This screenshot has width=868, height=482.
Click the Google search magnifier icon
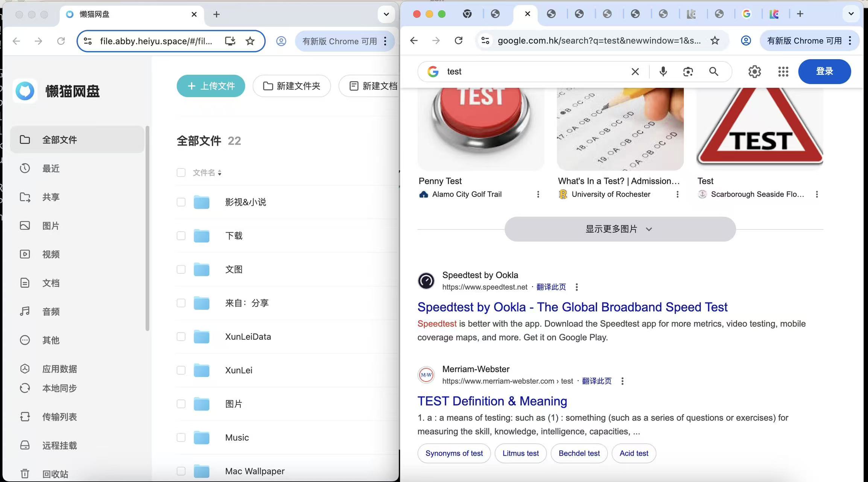click(x=714, y=72)
